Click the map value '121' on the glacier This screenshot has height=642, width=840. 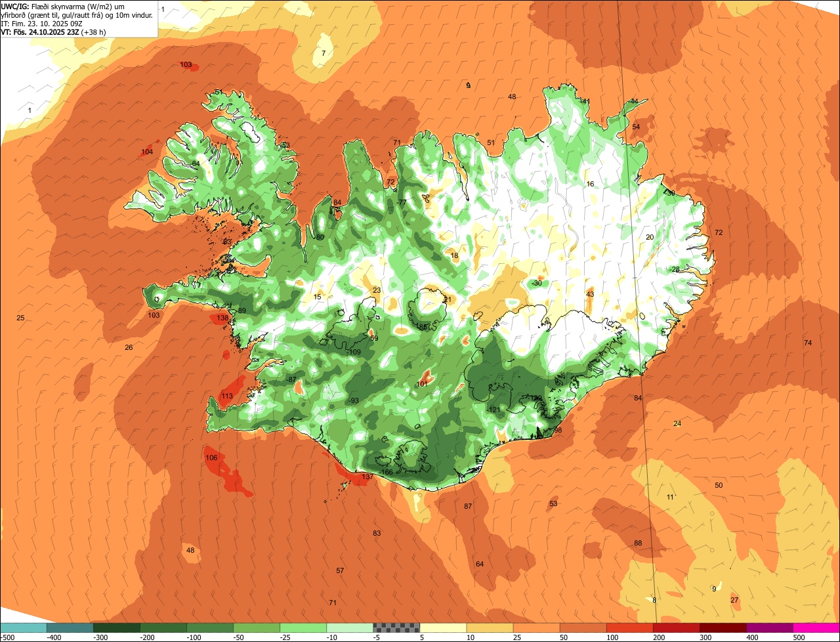493,410
